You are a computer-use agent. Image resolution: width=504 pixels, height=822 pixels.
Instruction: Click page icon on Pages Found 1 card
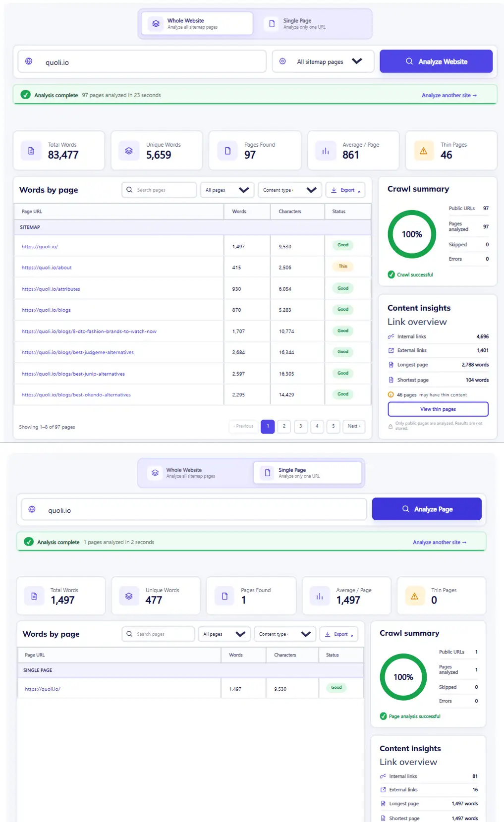coord(224,596)
